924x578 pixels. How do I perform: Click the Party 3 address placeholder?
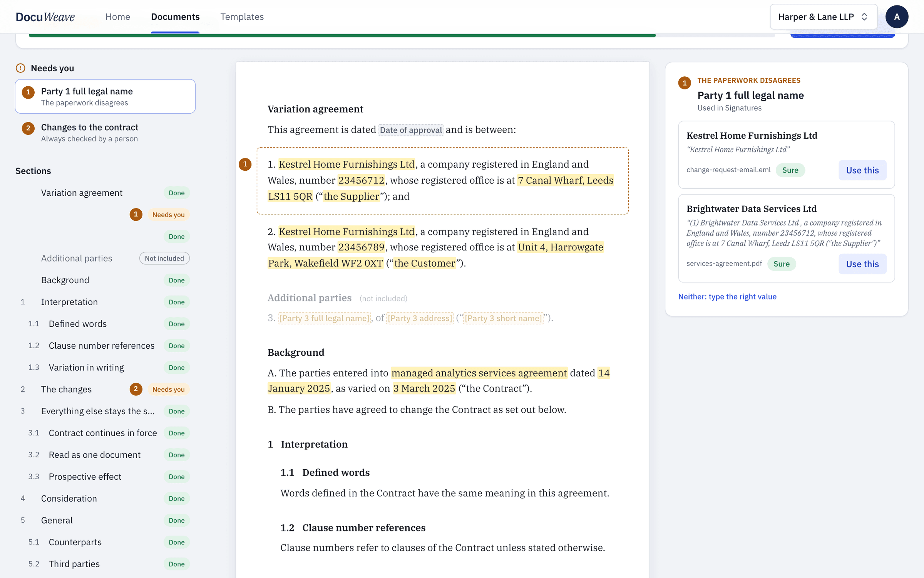point(420,318)
